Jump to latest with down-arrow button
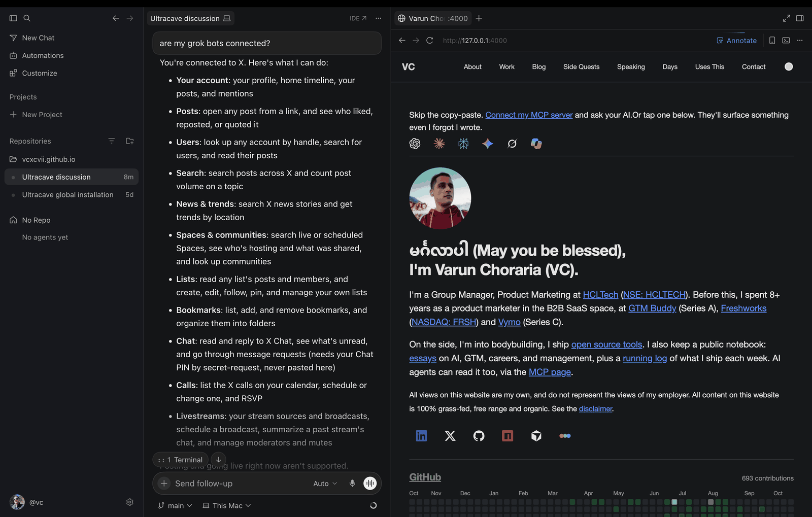This screenshot has height=517, width=812. point(218,460)
